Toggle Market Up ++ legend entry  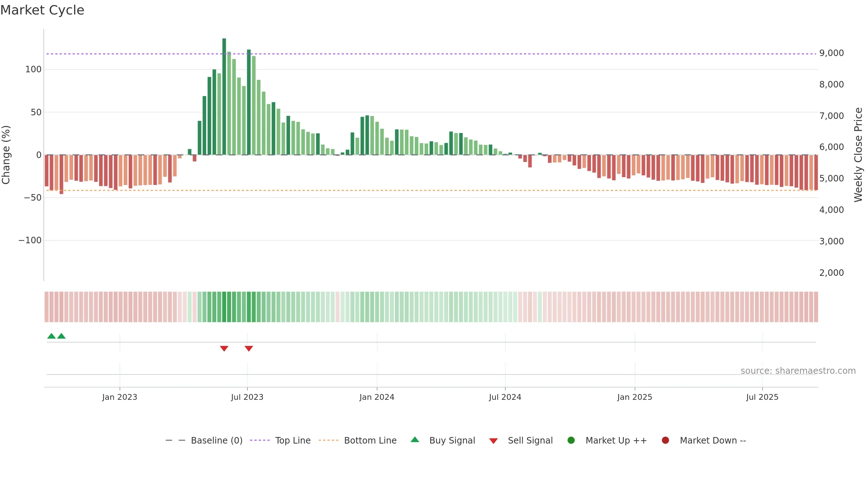pos(607,440)
